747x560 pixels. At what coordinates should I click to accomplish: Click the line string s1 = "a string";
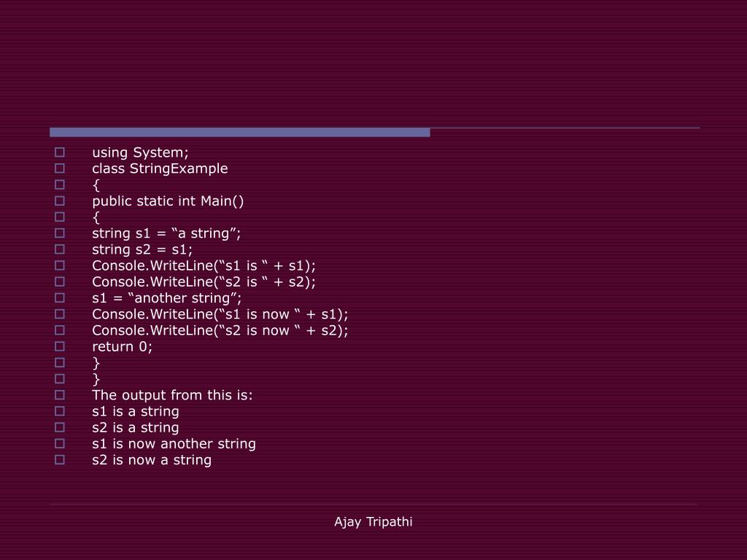(167, 234)
